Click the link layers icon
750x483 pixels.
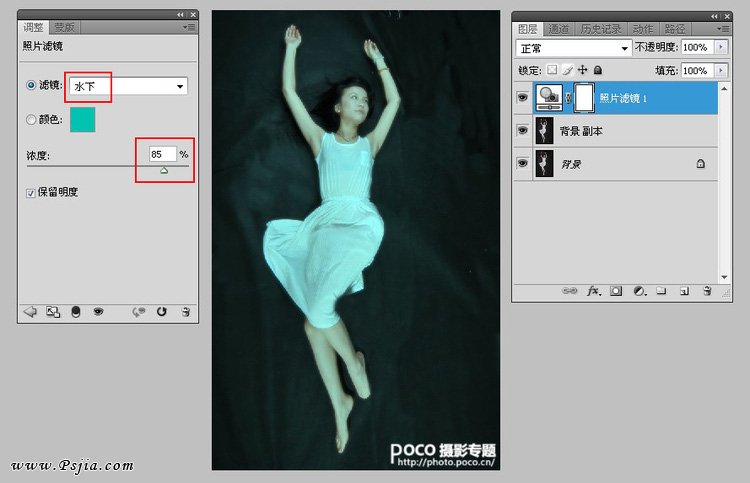click(x=570, y=291)
